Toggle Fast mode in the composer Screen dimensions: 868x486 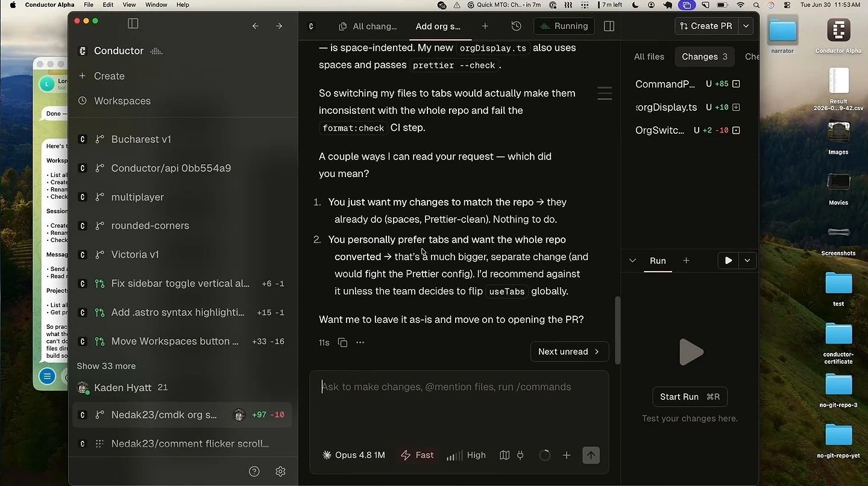click(417, 455)
